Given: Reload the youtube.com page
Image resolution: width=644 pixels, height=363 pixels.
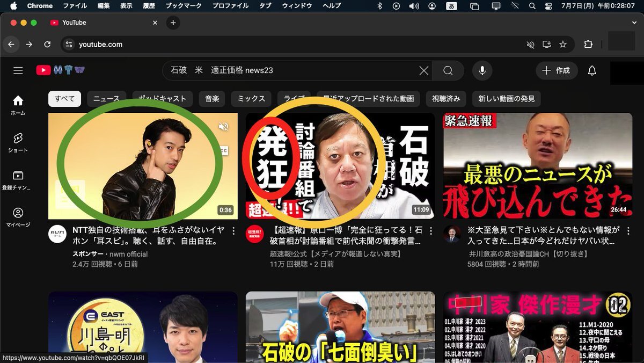Looking at the screenshot, I should 47,45.
